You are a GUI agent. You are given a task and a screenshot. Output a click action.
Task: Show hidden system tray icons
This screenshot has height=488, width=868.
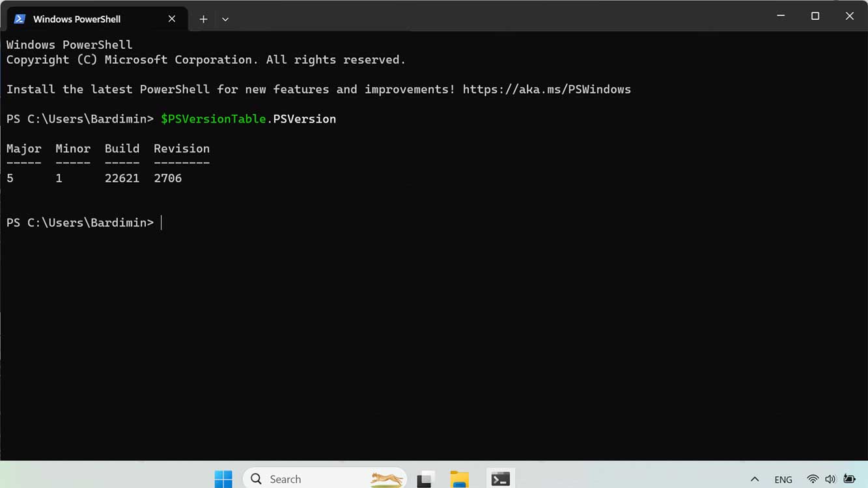pos(755,480)
